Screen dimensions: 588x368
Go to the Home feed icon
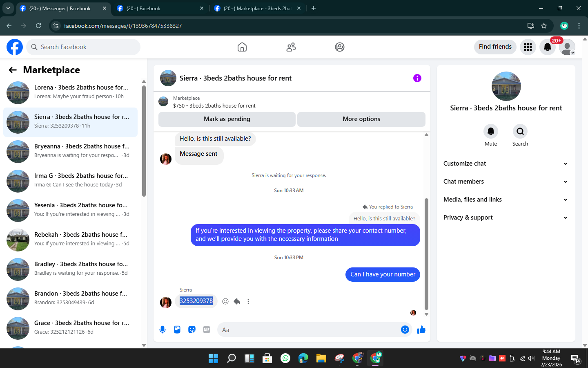(242, 47)
